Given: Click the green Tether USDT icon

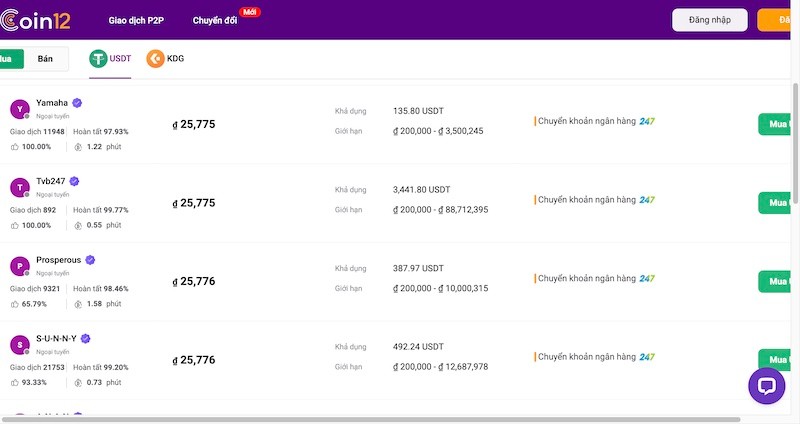Looking at the screenshot, I should (x=98, y=59).
